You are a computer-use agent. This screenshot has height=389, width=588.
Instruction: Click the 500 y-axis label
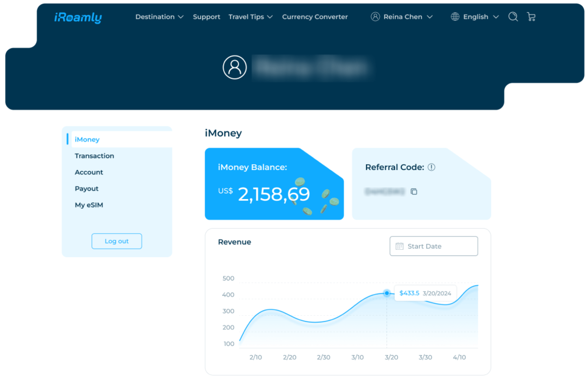pos(228,278)
